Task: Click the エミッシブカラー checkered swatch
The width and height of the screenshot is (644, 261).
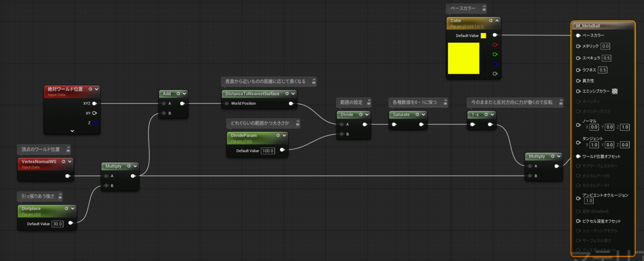Action: pos(614,91)
